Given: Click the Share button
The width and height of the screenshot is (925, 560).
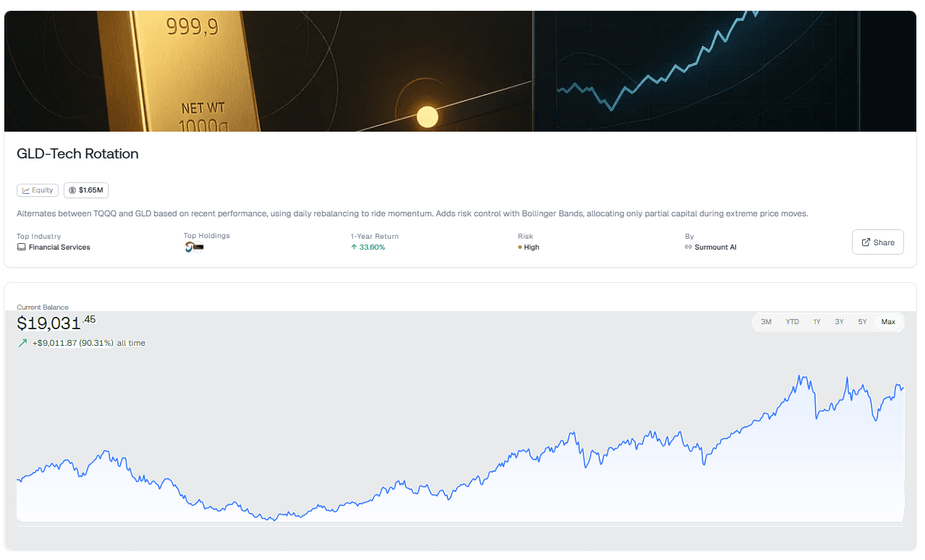Looking at the screenshot, I should click(x=877, y=242).
